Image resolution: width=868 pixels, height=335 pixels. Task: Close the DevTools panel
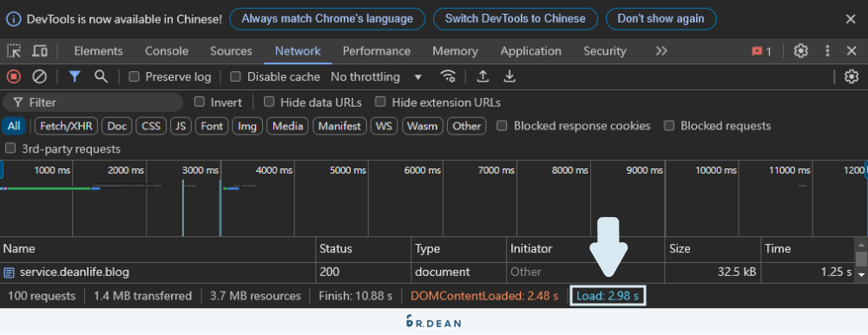[x=852, y=51]
